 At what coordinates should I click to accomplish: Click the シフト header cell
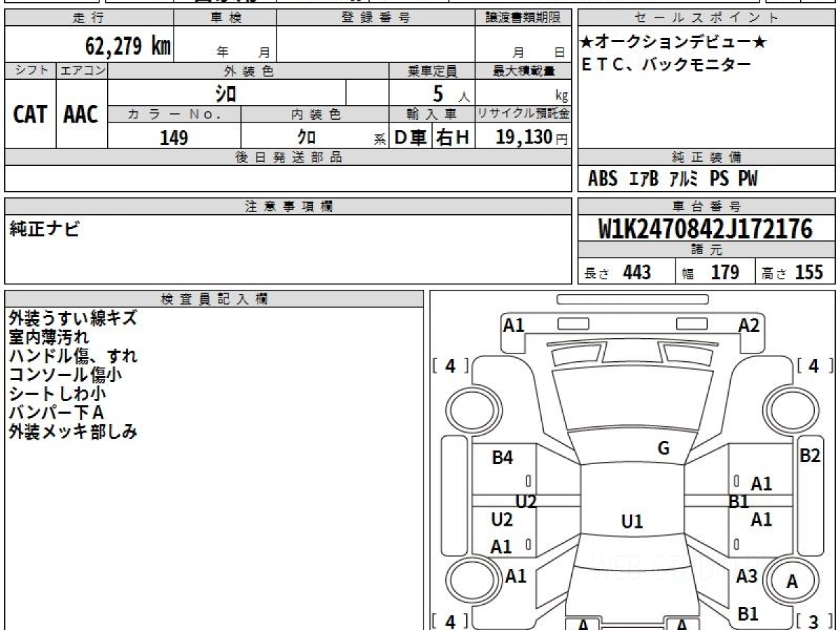pyautogui.click(x=30, y=71)
